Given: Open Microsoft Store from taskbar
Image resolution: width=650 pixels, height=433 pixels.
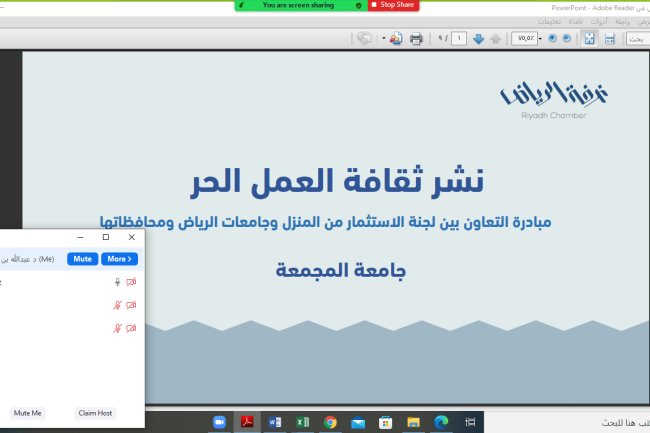Looking at the screenshot, I should [x=386, y=422].
